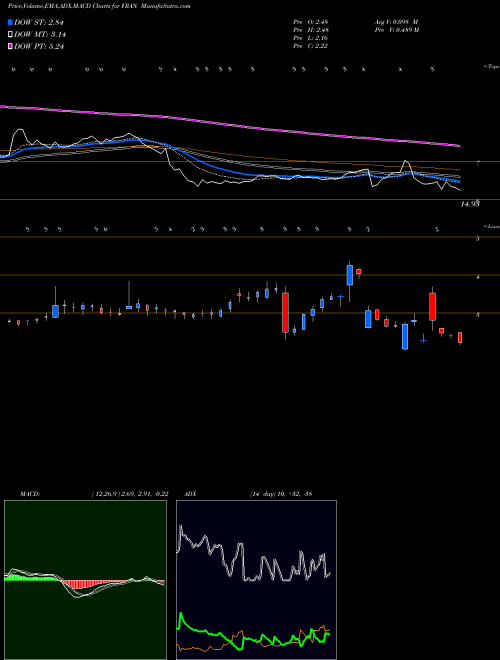500x660 pixels.
Task: Click the thick green line in ADX chart
Action: click(253, 633)
